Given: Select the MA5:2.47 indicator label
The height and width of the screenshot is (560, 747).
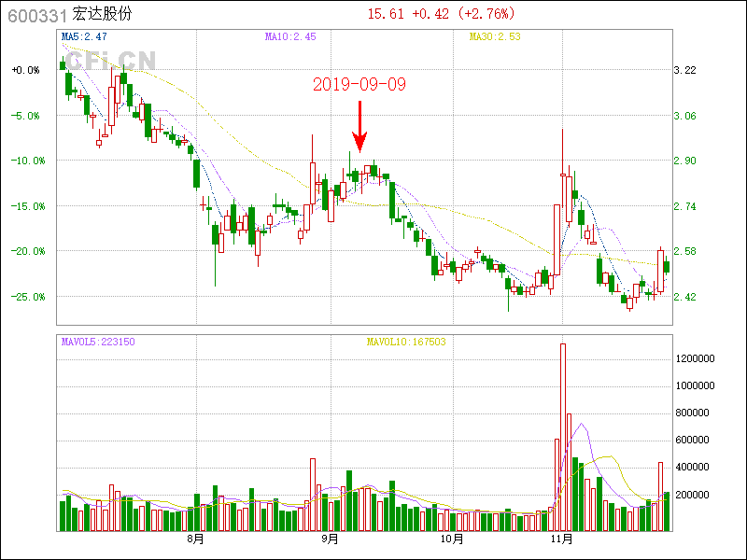Looking at the screenshot, I should [84, 37].
